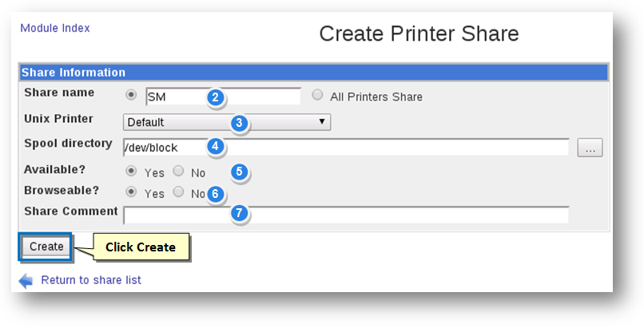Image resolution: width=644 pixels, height=328 pixels.
Task: Follow the Return to share list link
Action: tap(91, 280)
